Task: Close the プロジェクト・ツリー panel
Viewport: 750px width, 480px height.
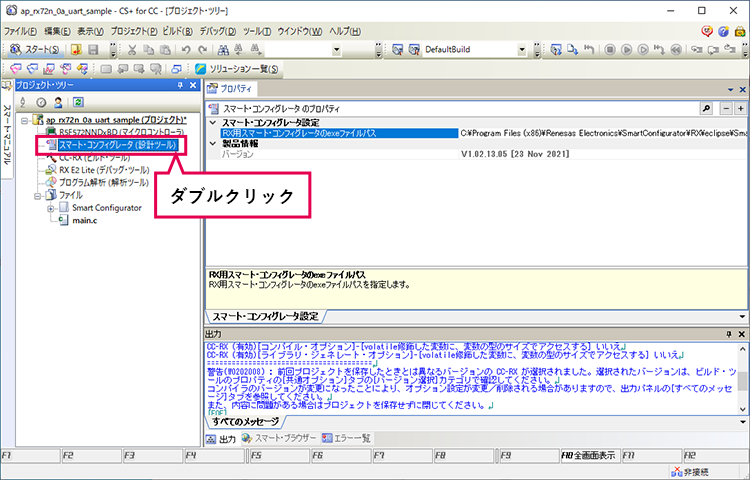Action: [193, 85]
